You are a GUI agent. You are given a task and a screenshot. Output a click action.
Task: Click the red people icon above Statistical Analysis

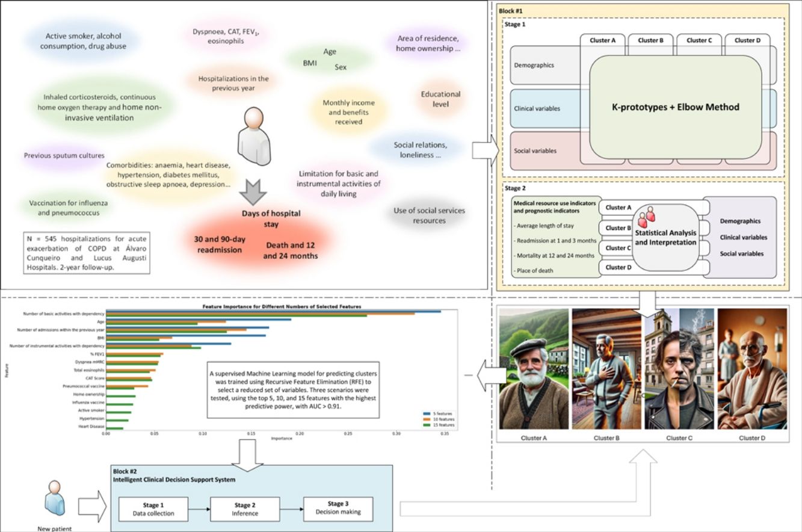coord(646,217)
